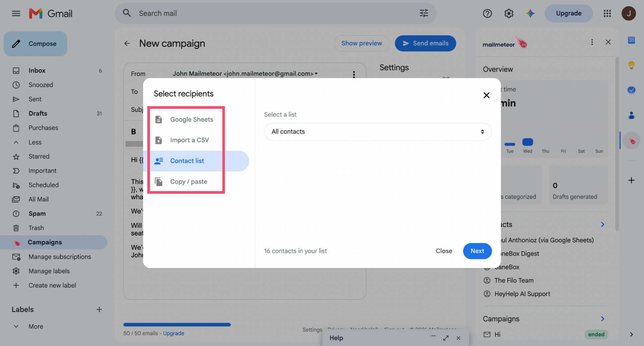This screenshot has width=644, height=346.
Task: Collapse the sidebar with Less
Action: [35, 142]
